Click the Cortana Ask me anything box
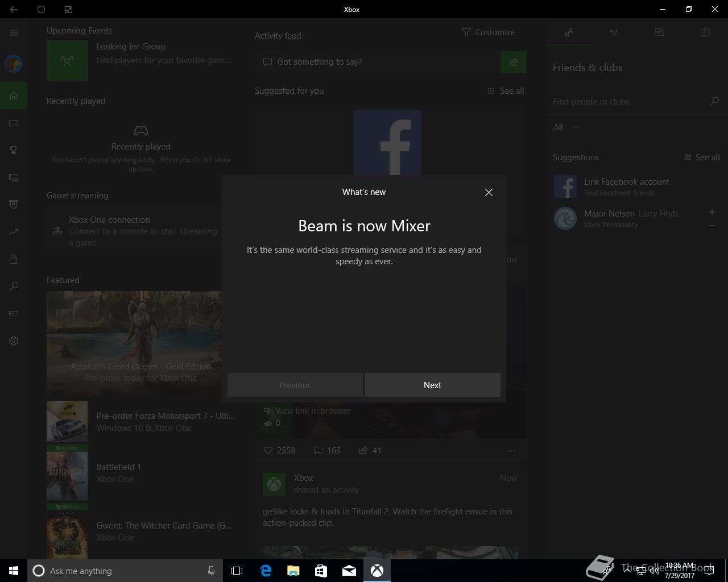Screen dimensions: 728x582 pos(125,571)
